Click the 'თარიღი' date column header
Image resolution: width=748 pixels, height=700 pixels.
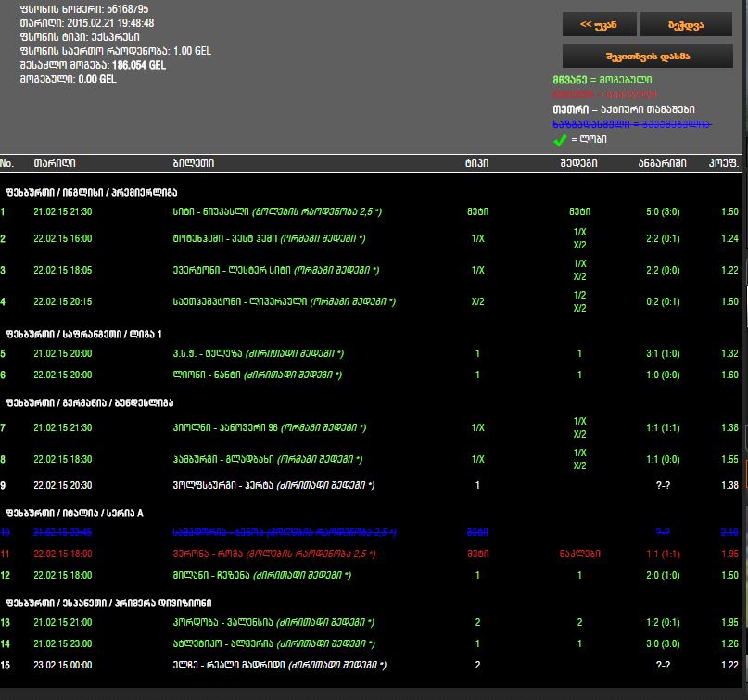tap(55, 163)
